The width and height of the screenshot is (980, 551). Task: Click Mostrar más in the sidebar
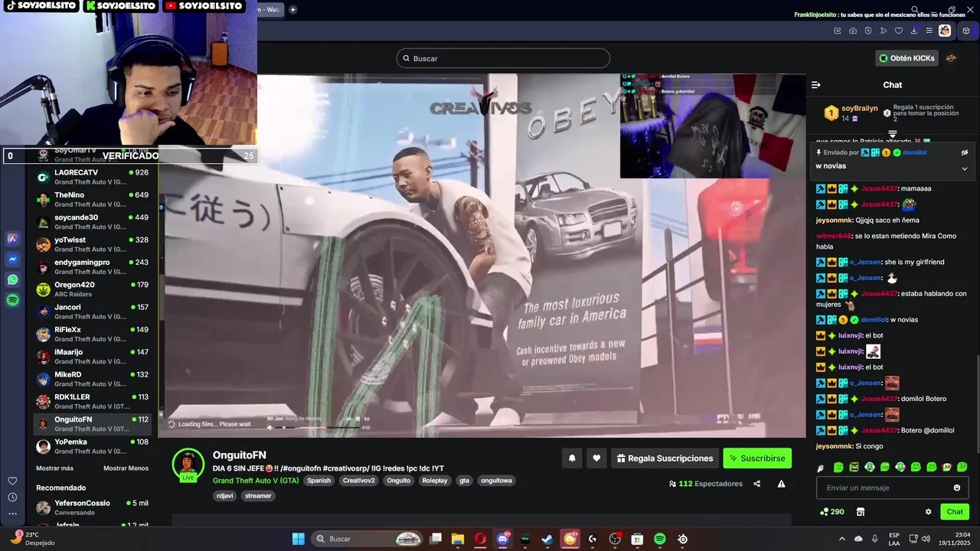(x=55, y=468)
